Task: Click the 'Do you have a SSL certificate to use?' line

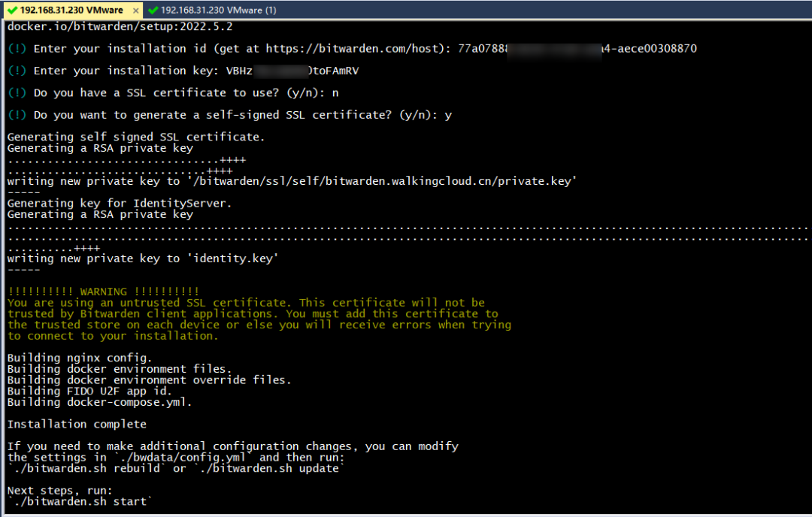Action: [x=174, y=93]
